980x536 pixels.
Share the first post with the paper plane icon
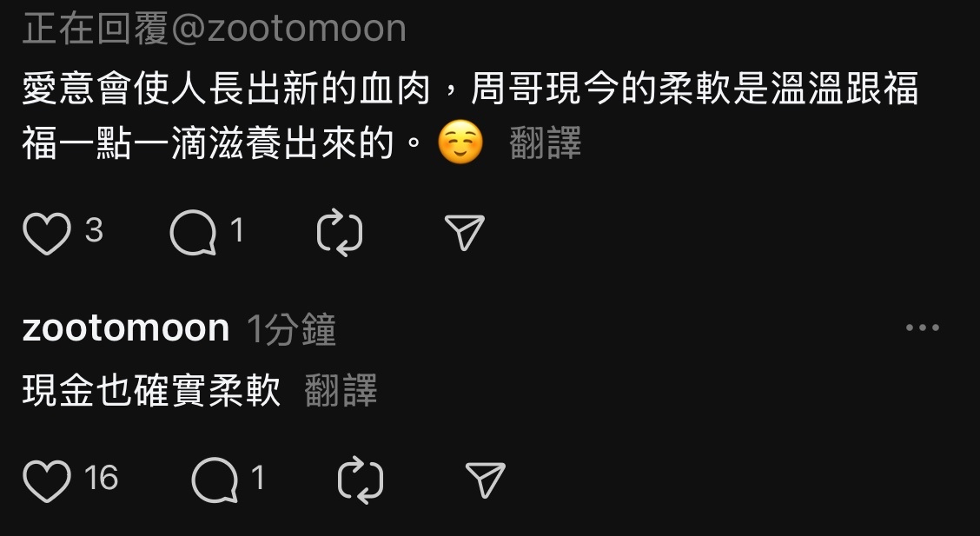tap(465, 233)
